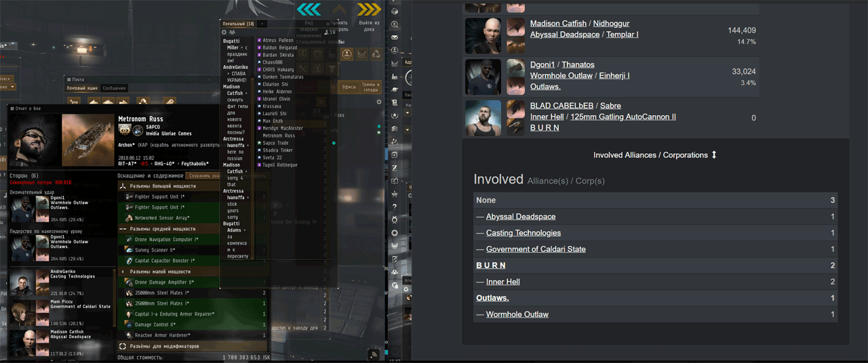Open the Nidhoggur ship link
This screenshot has height=363, width=868.
coord(611,24)
